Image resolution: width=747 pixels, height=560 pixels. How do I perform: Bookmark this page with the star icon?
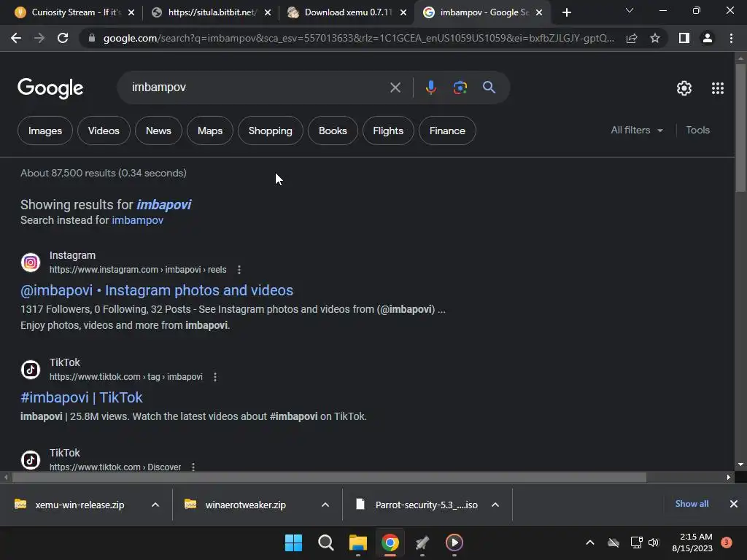click(x=655, y=38)
